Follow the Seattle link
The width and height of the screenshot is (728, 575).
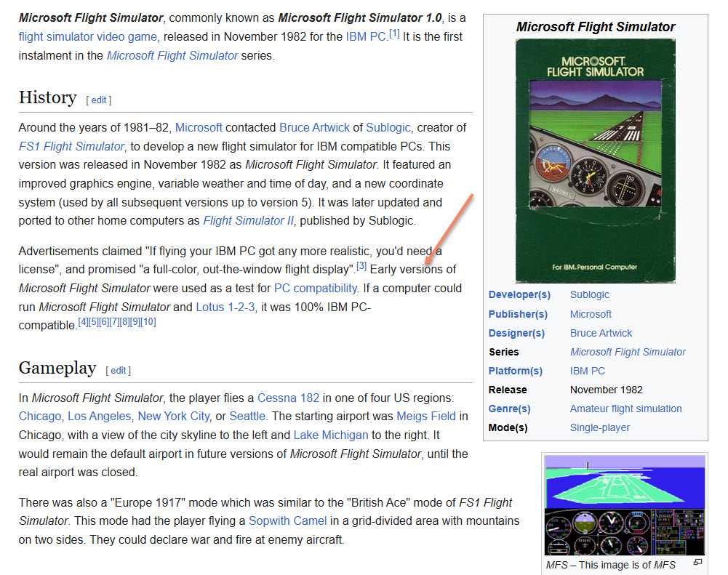point(247,417)
